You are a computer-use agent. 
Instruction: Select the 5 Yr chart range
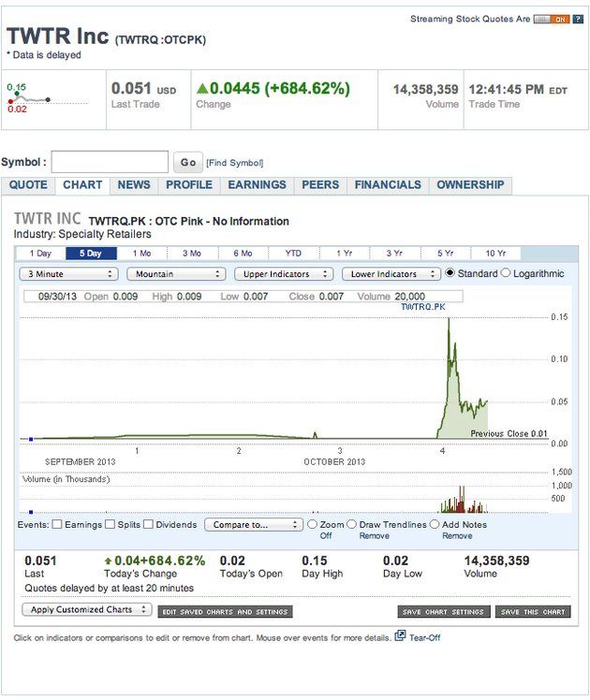445,253
